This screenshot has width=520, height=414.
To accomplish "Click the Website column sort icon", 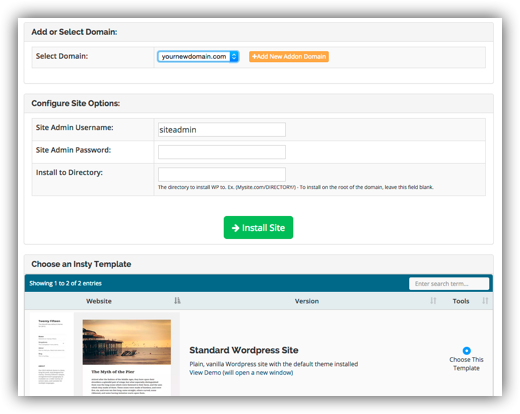I will pyautogui.click(x=177, y=301).
